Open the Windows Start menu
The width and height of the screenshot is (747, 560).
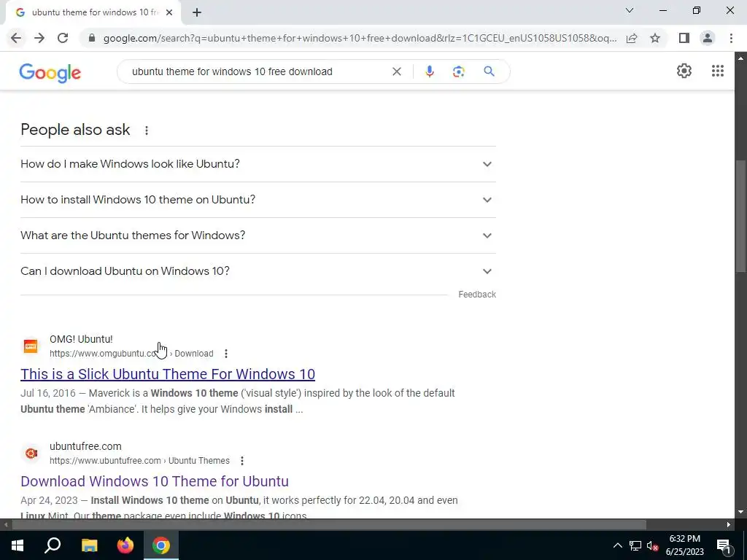pos(18,545)
